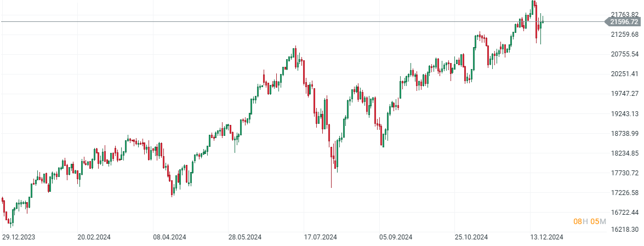The height and width of the screenshot is (246, 644).
Task: Click the 13.12.2024 time axis label
Action: pos(546,237)
